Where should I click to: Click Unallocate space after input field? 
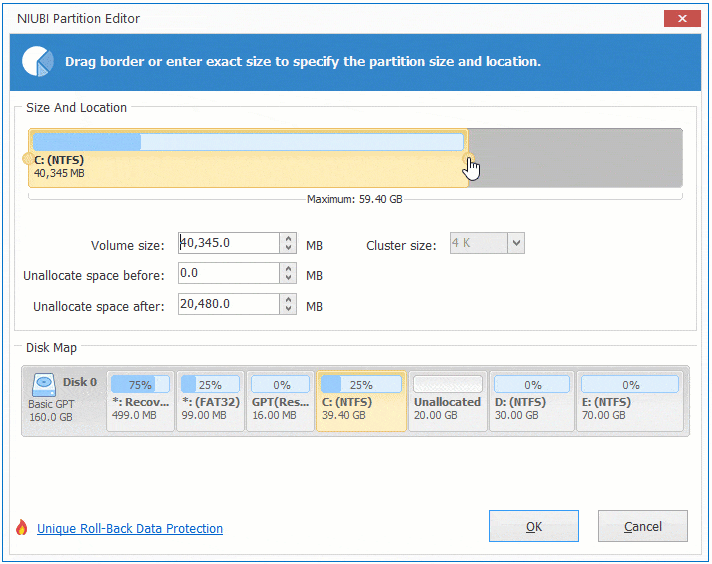coord(229,304)
